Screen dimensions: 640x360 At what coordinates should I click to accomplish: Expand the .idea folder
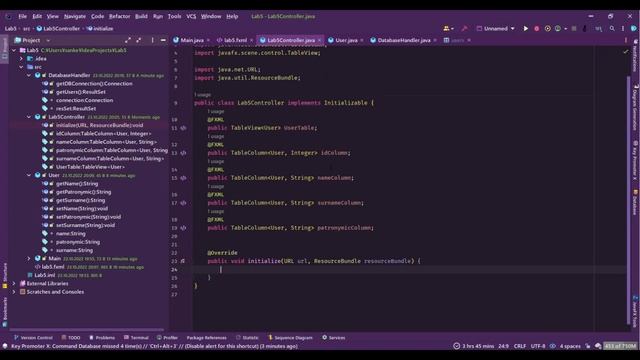(x=21, y=58)
